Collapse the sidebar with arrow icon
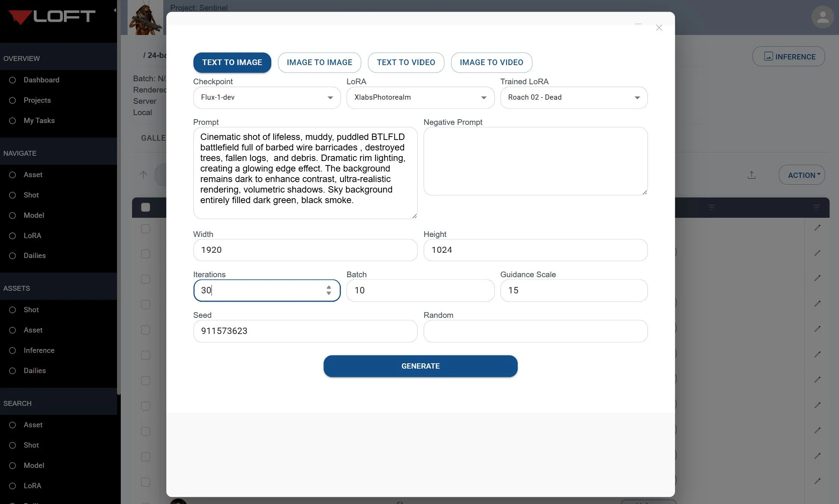Image resolution: width=839 pixels, height=504 pixels. tap(115, 10)
